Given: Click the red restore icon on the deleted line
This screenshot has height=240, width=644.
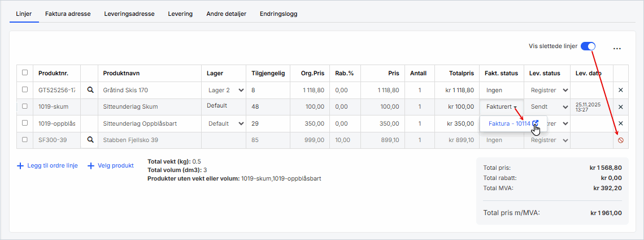Looking at the screenshot, I should [x=620, y=140].
